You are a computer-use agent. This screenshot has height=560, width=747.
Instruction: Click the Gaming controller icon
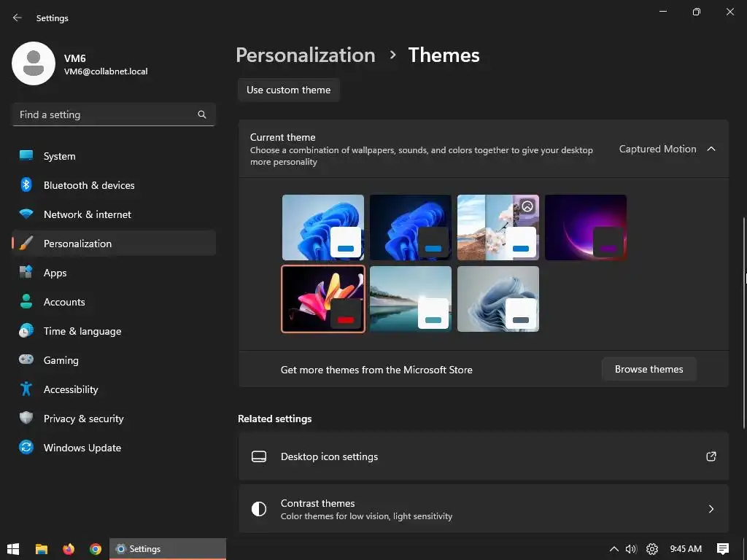pyautogui.click(x=26, y=359)
